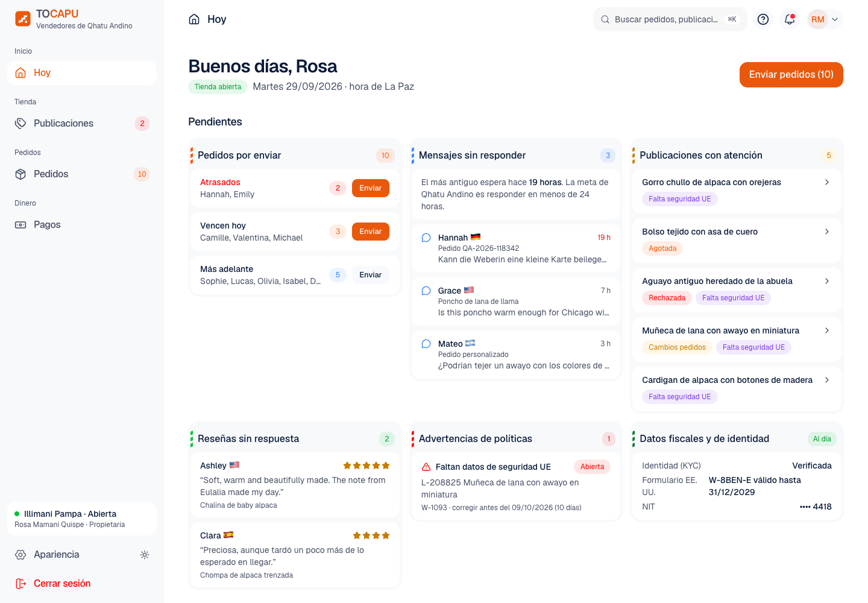Open Cardigan de alpaca chevron

coord(827,380)
